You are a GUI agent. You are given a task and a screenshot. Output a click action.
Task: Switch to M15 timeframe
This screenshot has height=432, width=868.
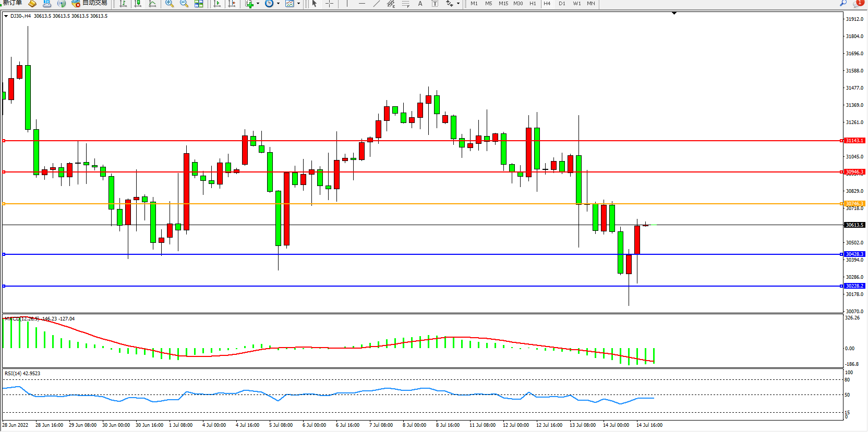click(503, 4)
